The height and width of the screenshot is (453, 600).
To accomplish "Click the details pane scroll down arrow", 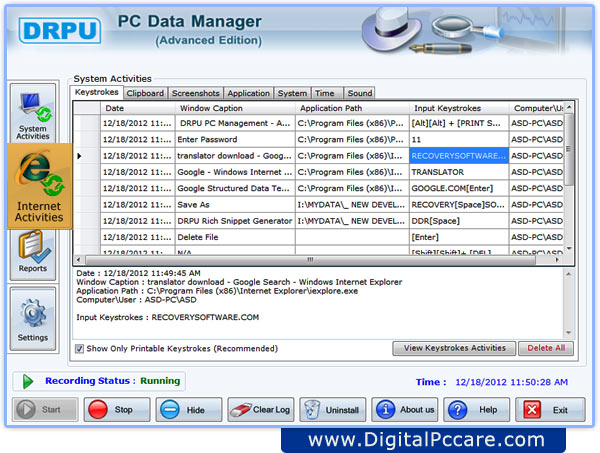I will (x=568, y=332).
